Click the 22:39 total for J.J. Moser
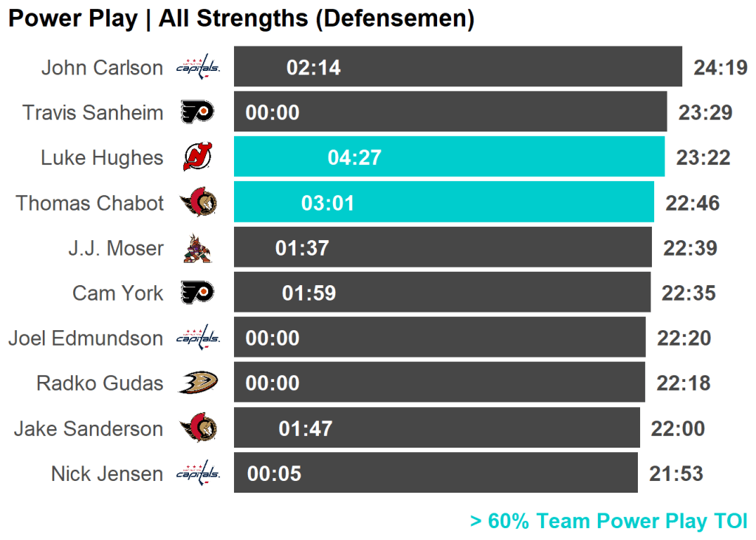Screen dimensions: 756x540 coord(690,248)
